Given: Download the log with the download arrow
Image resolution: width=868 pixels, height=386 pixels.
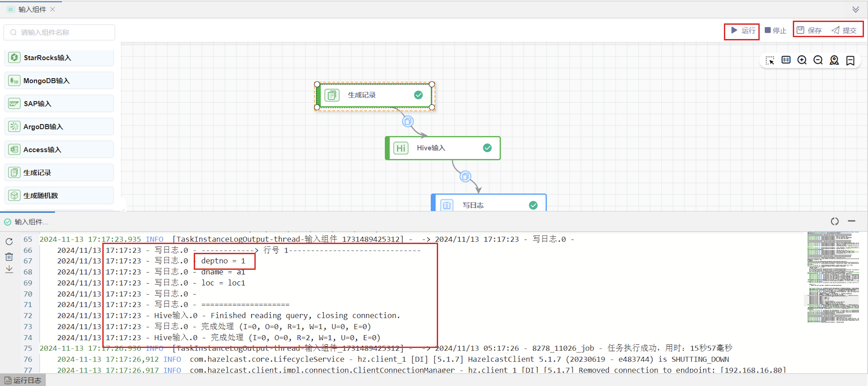Looking at the screenshot, I should pyautogui.click(x=9, y=269).
